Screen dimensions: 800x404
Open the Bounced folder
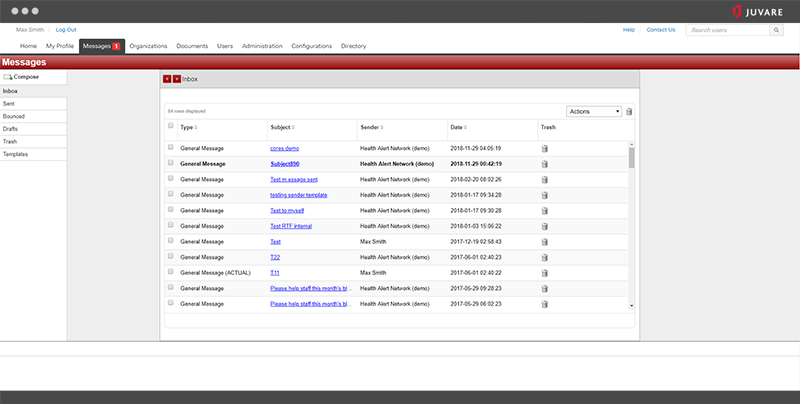(33, 116)
